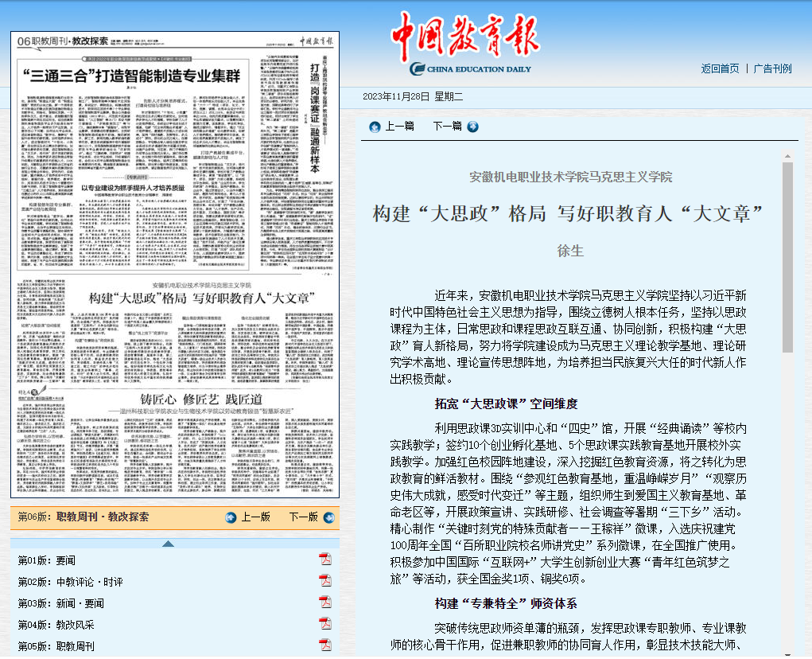
Task: Click section heading 拓宽“大思政课”空间维度
Action: pos(506,404)
